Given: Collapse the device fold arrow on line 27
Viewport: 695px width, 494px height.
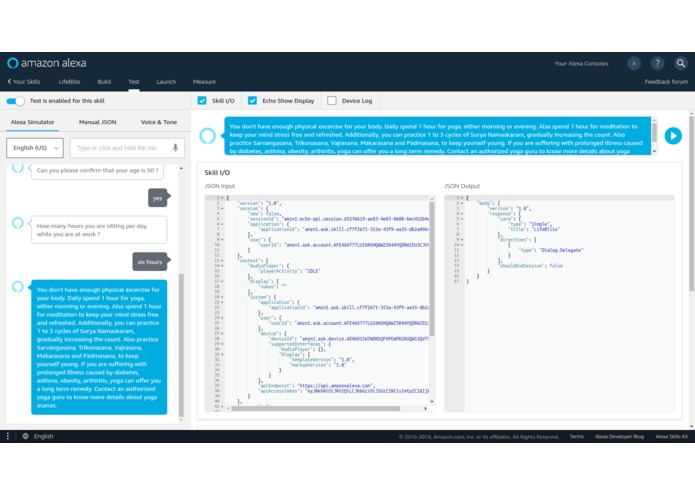Looking at the screenshot, I should (222, 333).
